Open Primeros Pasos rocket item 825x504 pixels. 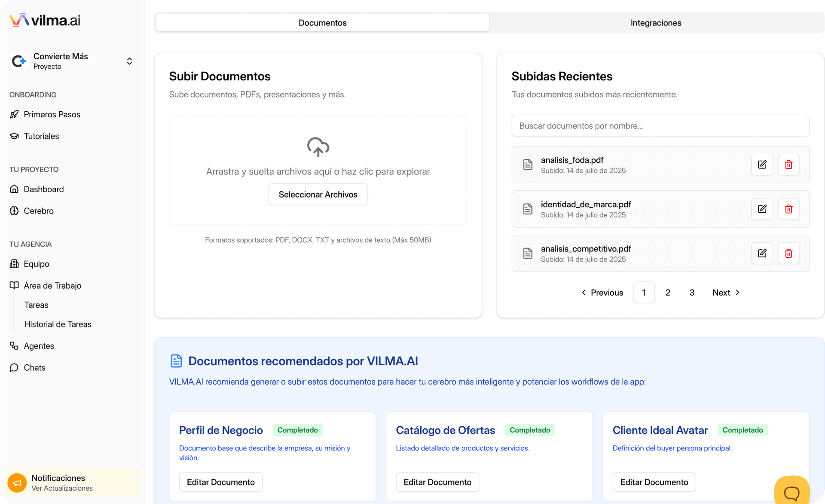pos(52,114)
